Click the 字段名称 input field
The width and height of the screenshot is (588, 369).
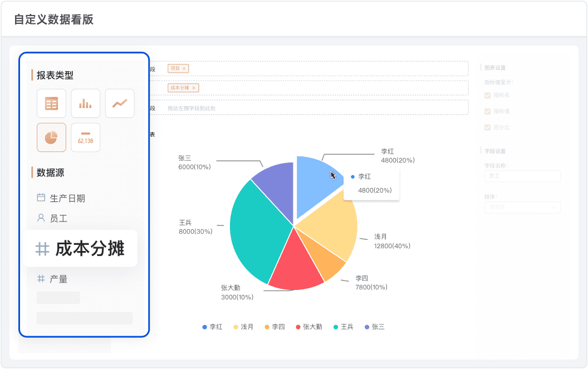(x=522, y=176)
